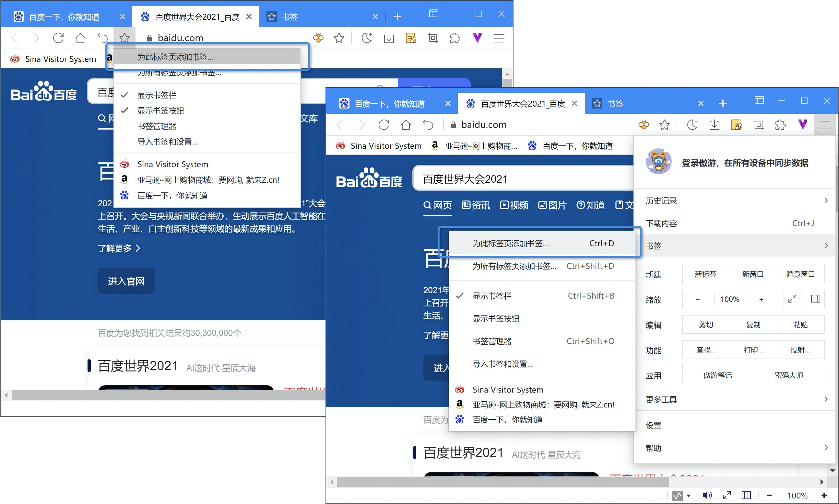This screenshot has width=839, height=504.
Task: Click the fullscreen arrows icon in the zoom row
Action: click(x=792, y=299)
